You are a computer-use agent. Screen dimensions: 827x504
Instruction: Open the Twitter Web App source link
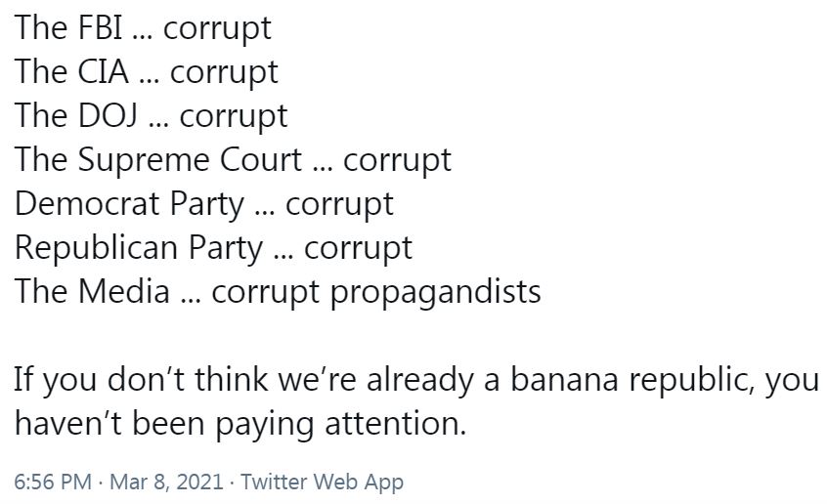click(x=323, y=482)
